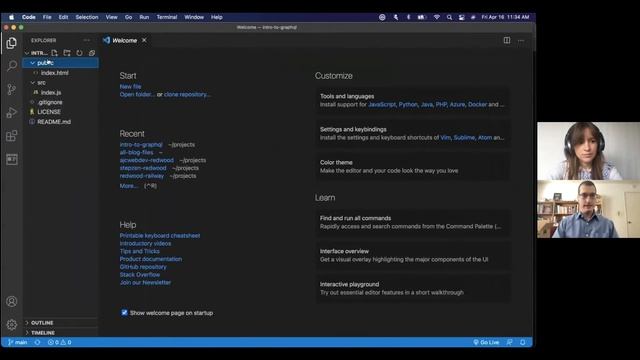Click Join our Newsletter link
The image size is (640, 360).
(x=145, y=282)
